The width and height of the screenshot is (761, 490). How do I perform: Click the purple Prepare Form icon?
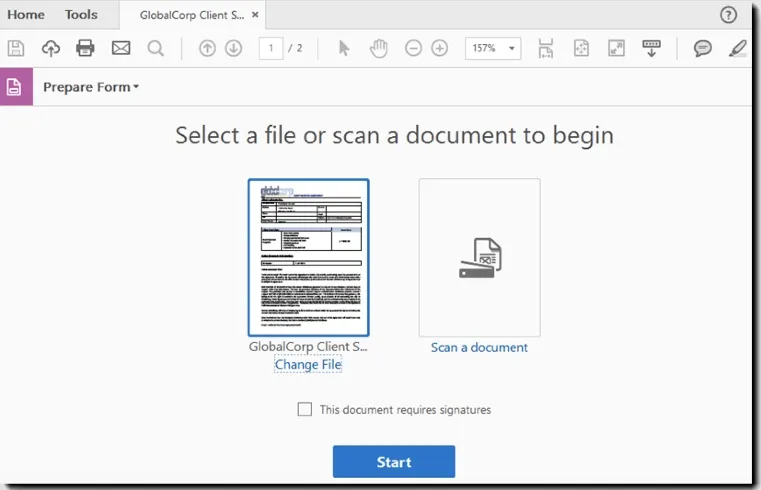click(x=16, y=87)
